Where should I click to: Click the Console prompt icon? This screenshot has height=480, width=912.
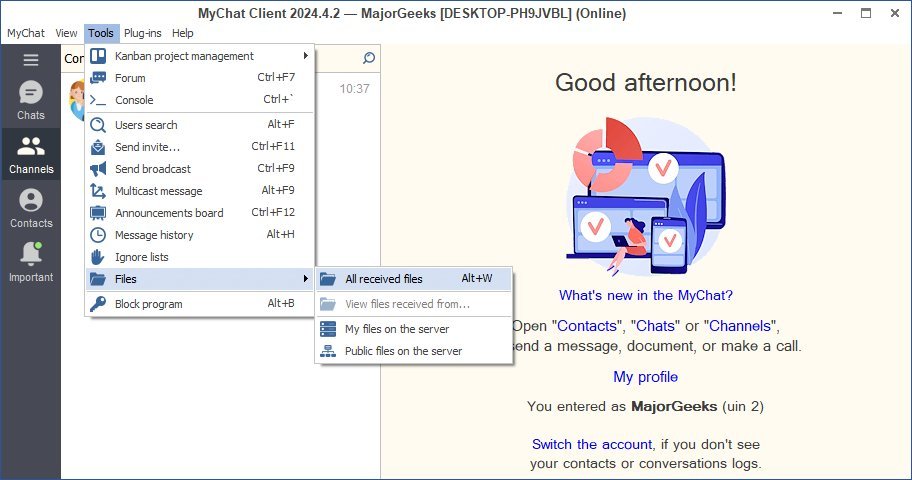(x=98, y=100)
